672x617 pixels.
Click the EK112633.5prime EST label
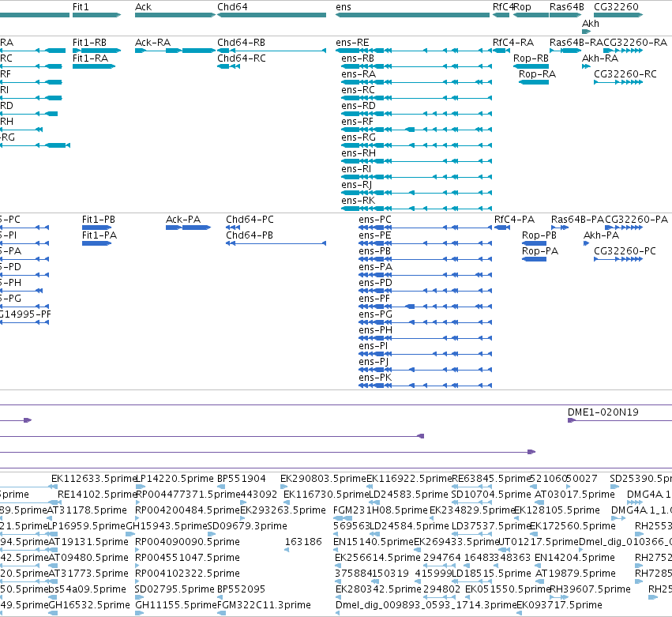(93, 479)
